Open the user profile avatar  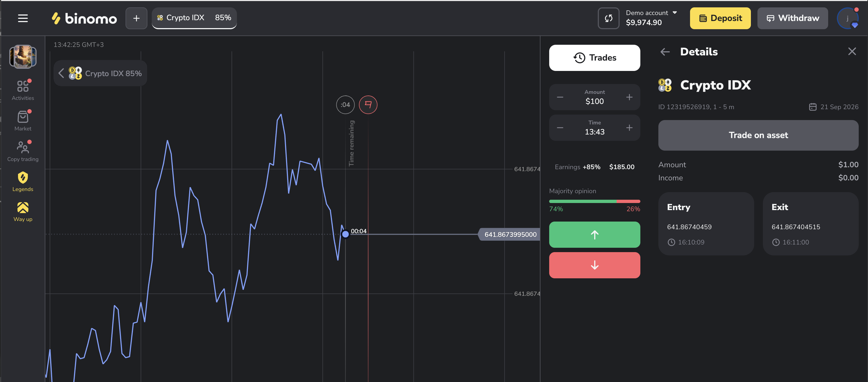[848, 18]
